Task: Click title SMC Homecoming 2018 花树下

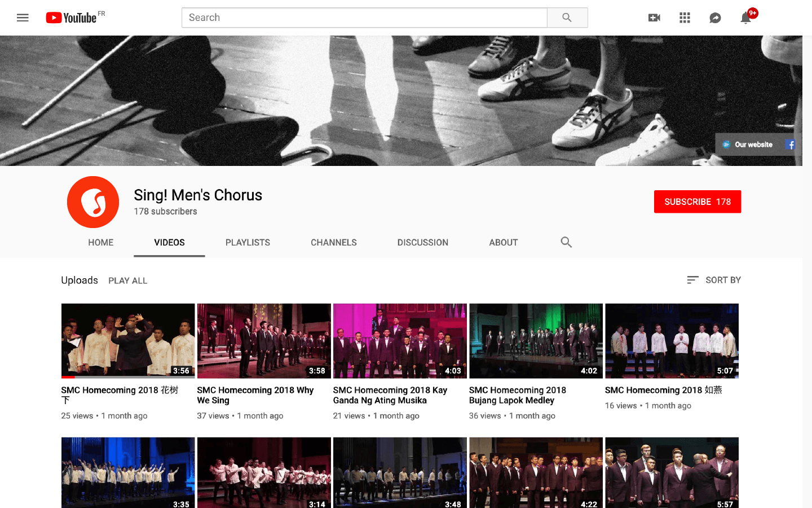Action: click(120, 395)
